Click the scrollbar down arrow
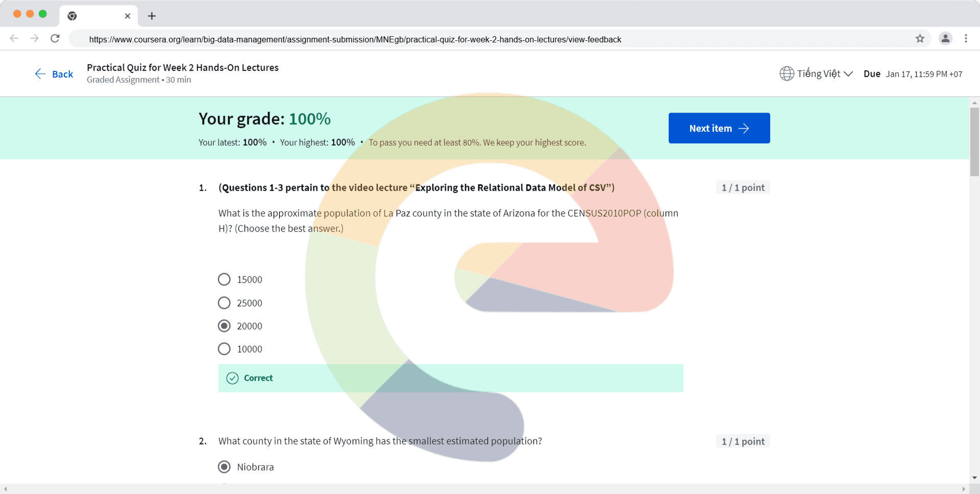This screenshot has height=494, width=980. (x=974, y=478)
